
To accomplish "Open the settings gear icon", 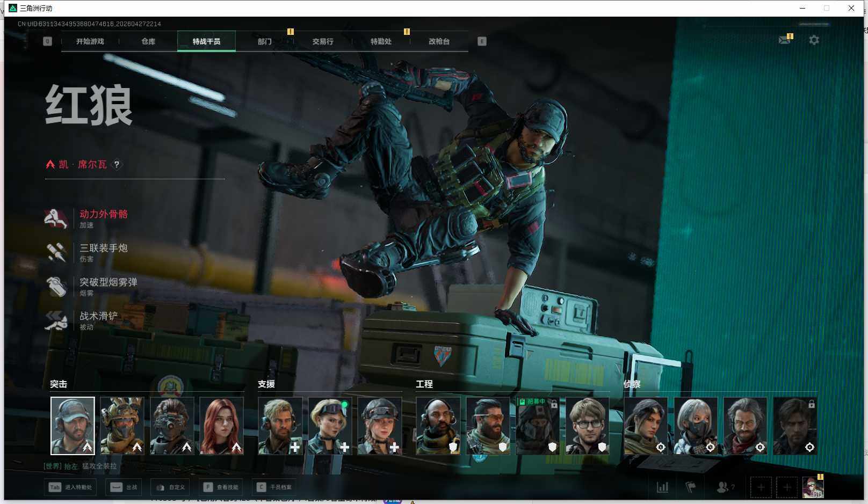I will tap(814, 40).
